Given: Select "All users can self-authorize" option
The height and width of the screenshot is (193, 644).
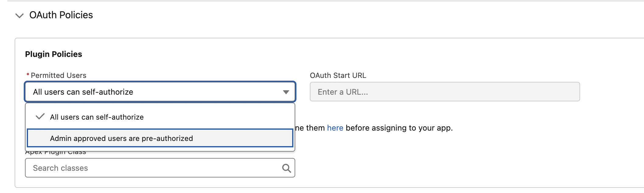Looking at the screenshot, I should tap(97, 117).
